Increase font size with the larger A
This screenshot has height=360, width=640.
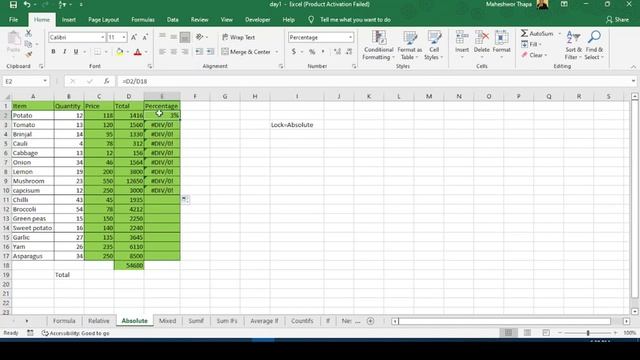[x=134, y=37]
